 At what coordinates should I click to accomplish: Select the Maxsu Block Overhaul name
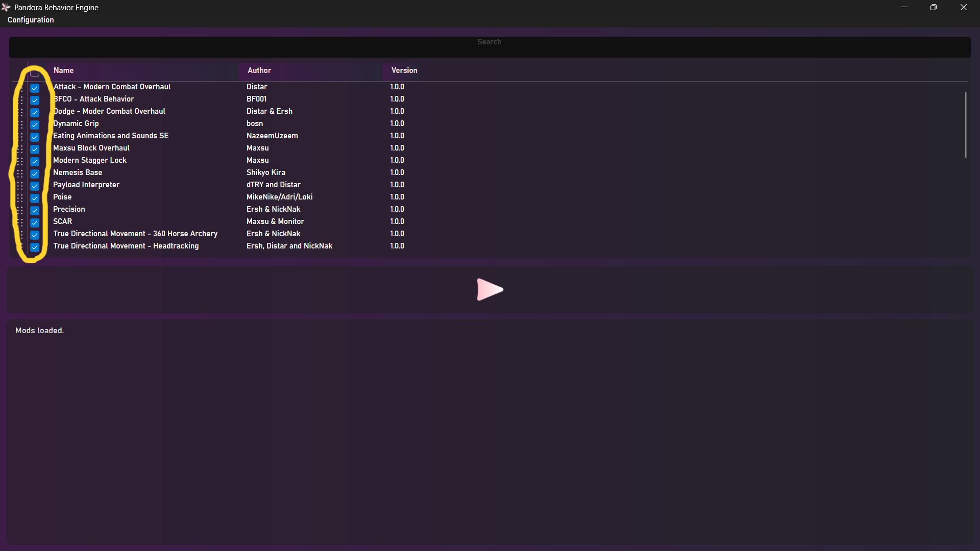click(x=91, y=148)
